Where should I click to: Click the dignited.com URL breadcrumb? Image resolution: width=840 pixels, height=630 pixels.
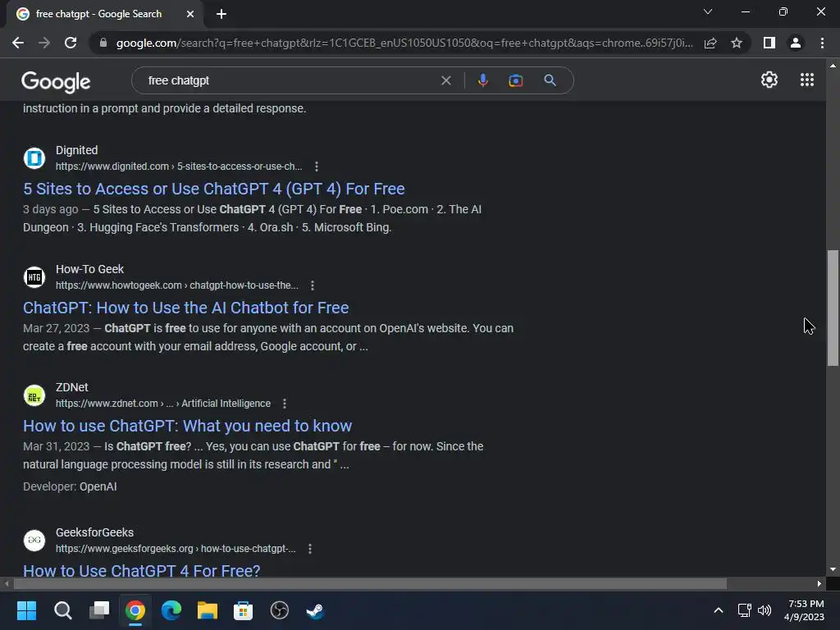point(179,167)
